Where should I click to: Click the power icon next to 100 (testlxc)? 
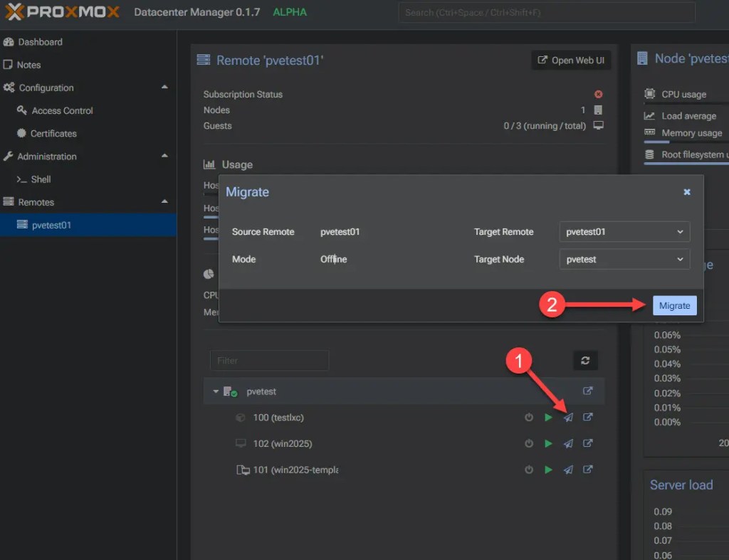click(x=528, y=418)
